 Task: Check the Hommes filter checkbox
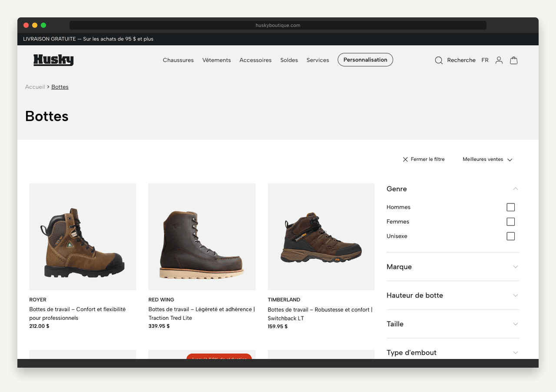510,207
